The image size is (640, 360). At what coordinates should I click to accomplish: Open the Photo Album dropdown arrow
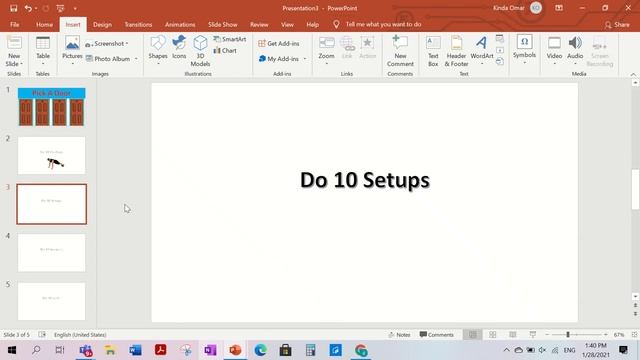(x=136, y=59)
